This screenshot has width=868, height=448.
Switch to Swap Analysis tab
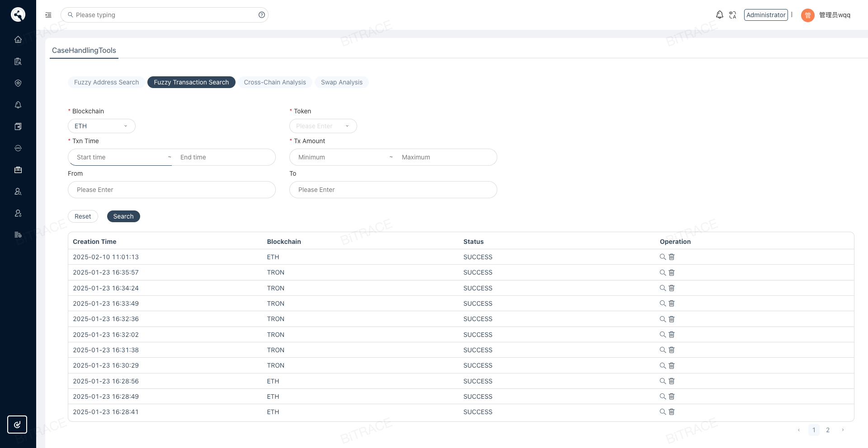tap(342, 82)
